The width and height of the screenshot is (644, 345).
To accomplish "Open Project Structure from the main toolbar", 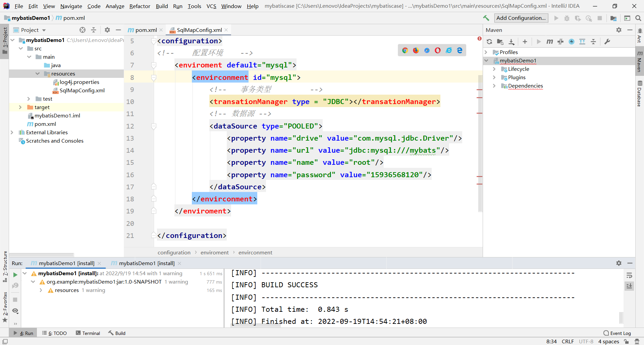I will tap(613, 18).
